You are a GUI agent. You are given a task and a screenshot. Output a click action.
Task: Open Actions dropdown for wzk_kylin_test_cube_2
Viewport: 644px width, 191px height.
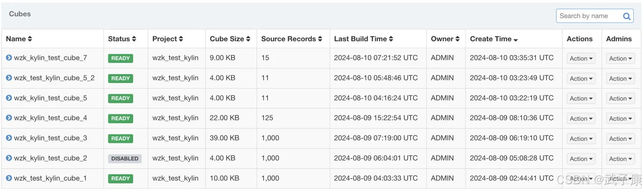(581, 159)
